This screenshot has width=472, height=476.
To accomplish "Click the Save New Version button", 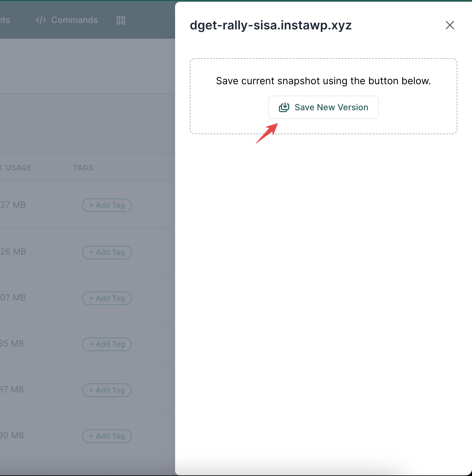I will (323, 107).
